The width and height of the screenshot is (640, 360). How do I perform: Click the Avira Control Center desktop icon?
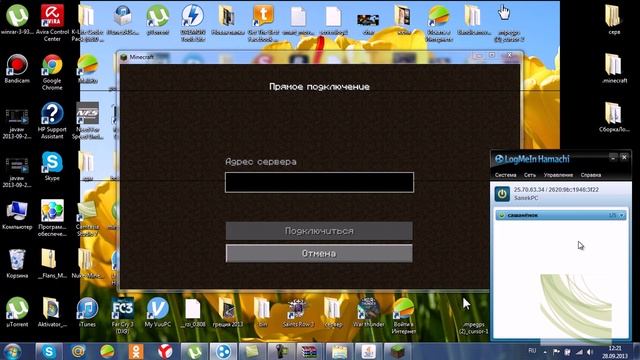(x=52, y=22)
